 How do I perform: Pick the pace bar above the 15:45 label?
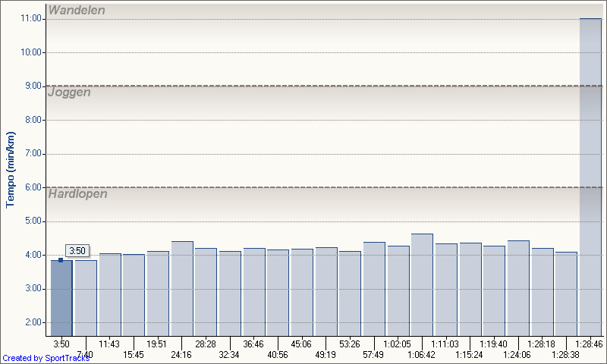pos(134,295)
